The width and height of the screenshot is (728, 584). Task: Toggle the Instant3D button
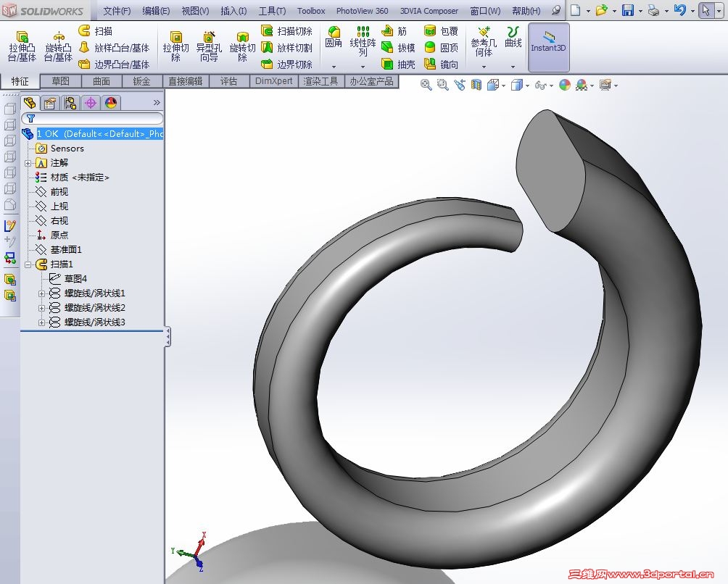coord(548,47)
